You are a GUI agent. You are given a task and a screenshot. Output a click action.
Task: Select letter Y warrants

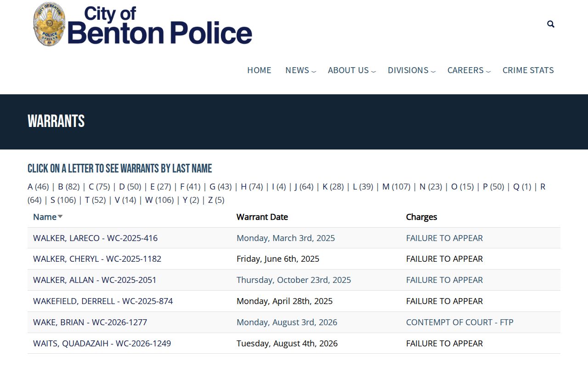[185, 200]
